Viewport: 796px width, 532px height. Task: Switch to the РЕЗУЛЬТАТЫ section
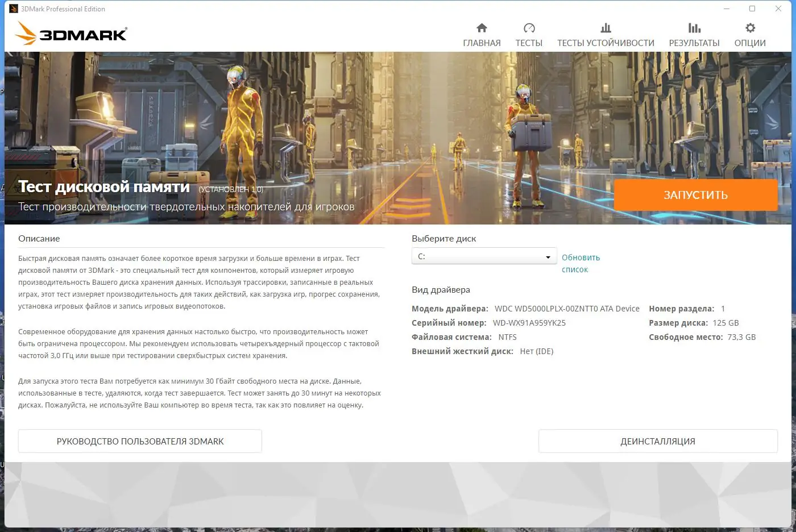(x=694, y=42)
